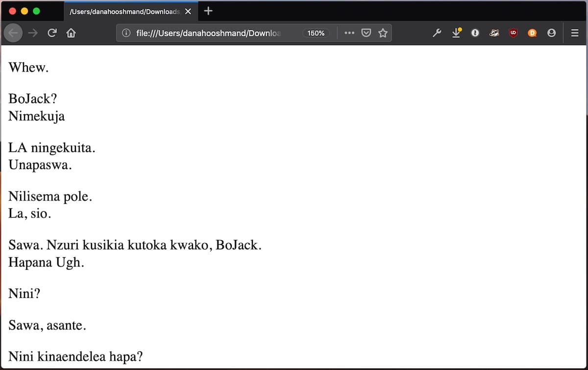This screenshot has height=370, width=588.
Task: Click the line 'Sawa, asante.'
Action: pos(48,325)
